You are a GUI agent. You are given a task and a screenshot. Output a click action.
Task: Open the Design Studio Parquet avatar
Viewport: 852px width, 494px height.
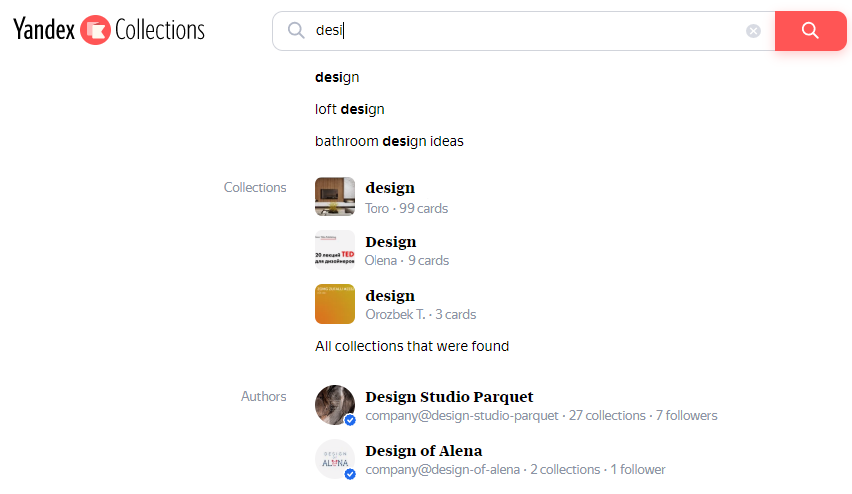click(x=335, y=405)
